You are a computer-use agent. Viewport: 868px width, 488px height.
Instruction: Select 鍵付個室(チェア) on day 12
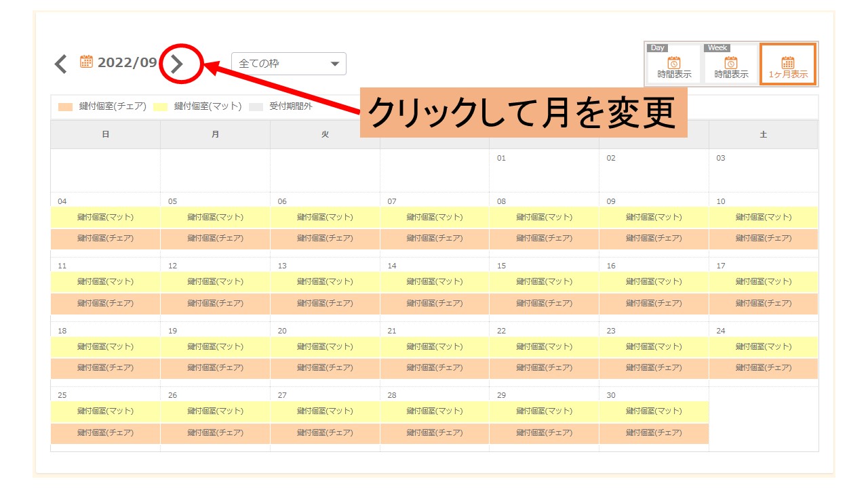coord(216,304)
